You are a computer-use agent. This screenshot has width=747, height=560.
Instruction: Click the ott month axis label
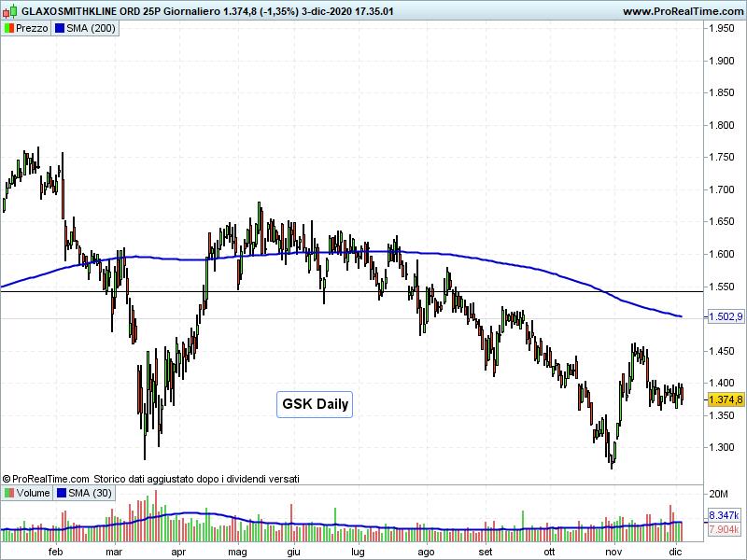click(x=549, y=552)
